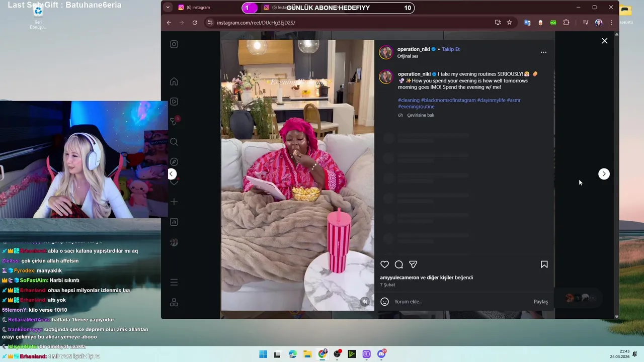The width and height of the screenshot is (644, 362).
Task: Expand Chrome tab search dropdown
Action: click(168, 8)
